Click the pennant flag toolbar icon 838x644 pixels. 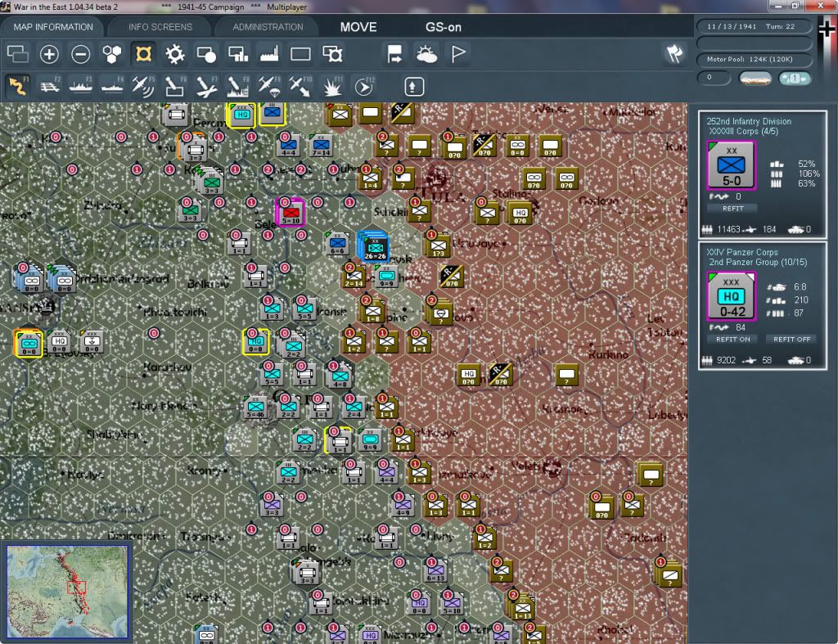tap(458, 54)
